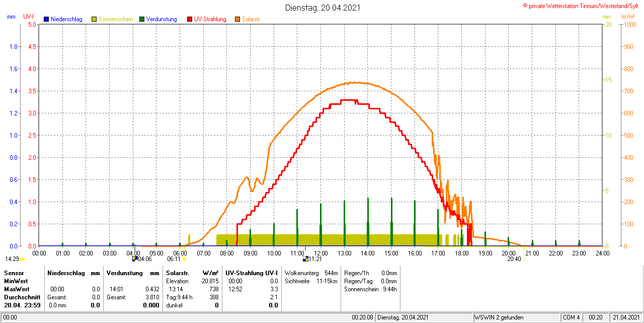Click the Verdunstung max value 0.432
Viewport: 644px width, 323px height.
coord(152,289)
